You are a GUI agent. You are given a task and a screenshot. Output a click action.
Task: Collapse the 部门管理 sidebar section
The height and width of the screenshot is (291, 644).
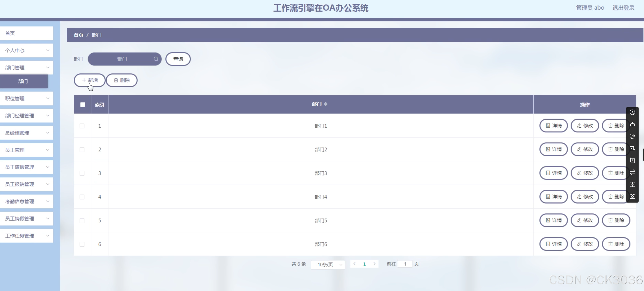(27, 67)
